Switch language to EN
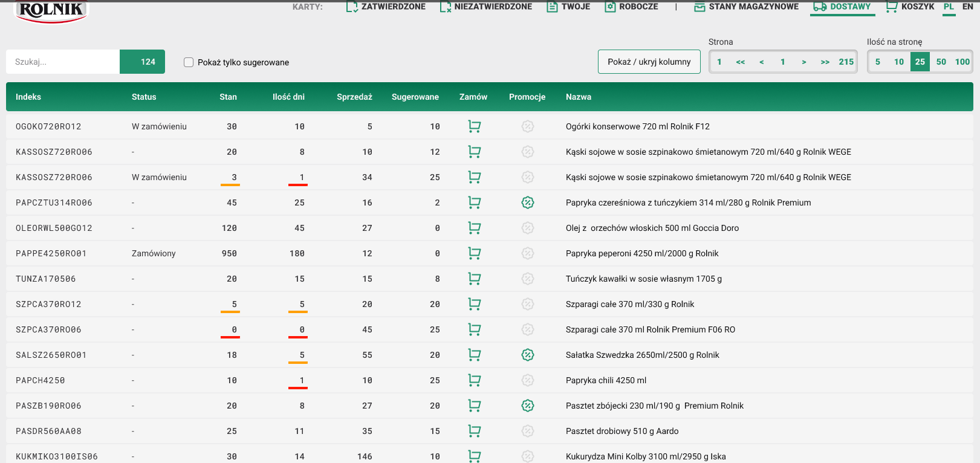 click(x=967, y=7)
